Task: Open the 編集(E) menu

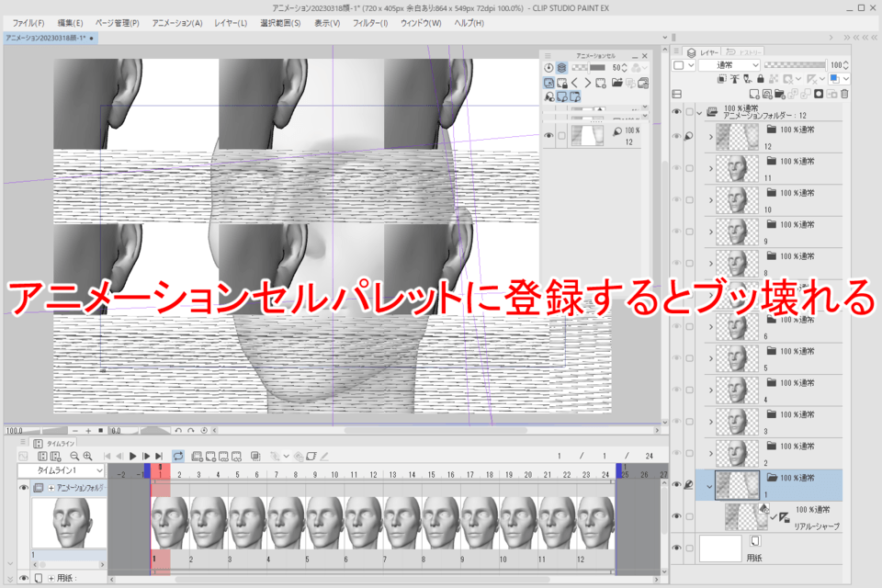Action: 71,23
